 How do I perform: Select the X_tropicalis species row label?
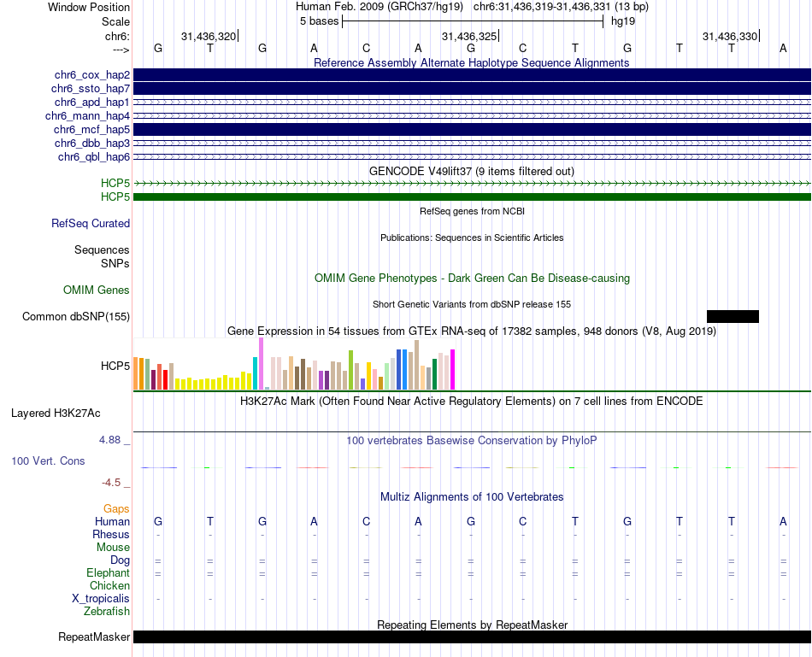click(101, 599)
